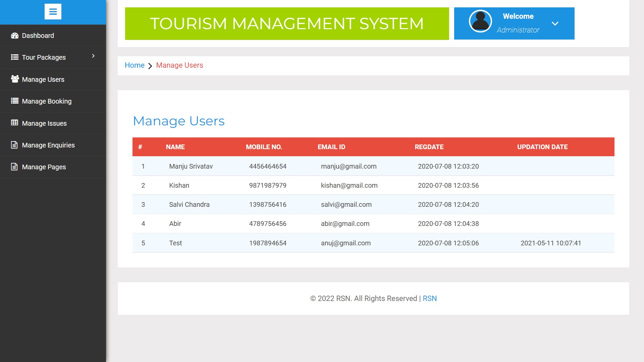The width and height of the screenshot is (644, 362).
Task: Expand the breadcrumb chevron after Home
Action: [150, 65]
